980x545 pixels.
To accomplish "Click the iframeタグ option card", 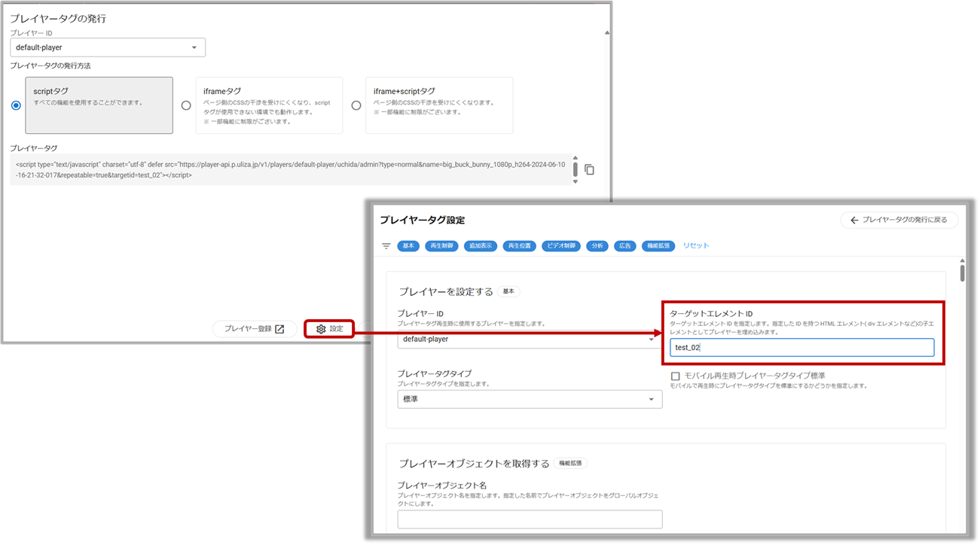I will pos(269,105).
